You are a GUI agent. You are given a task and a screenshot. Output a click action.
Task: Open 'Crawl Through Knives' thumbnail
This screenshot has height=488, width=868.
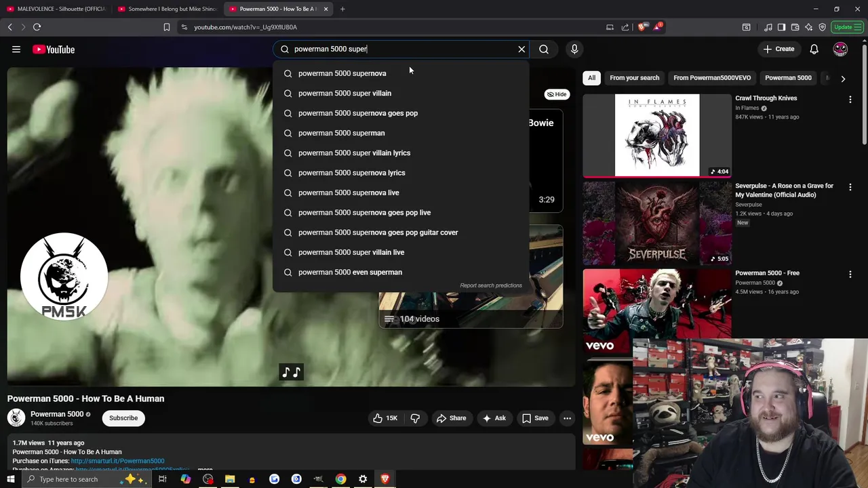(x=657, y=136)
